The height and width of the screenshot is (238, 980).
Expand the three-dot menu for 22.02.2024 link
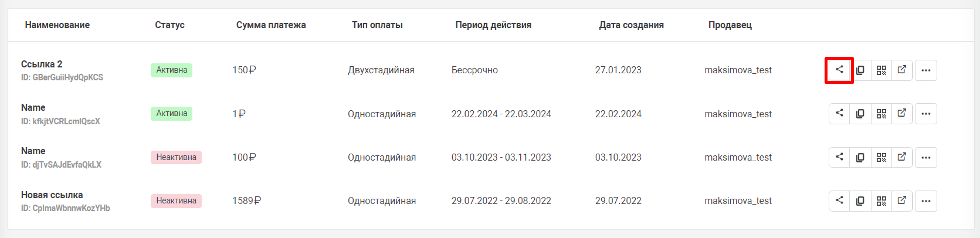(926, 113)
